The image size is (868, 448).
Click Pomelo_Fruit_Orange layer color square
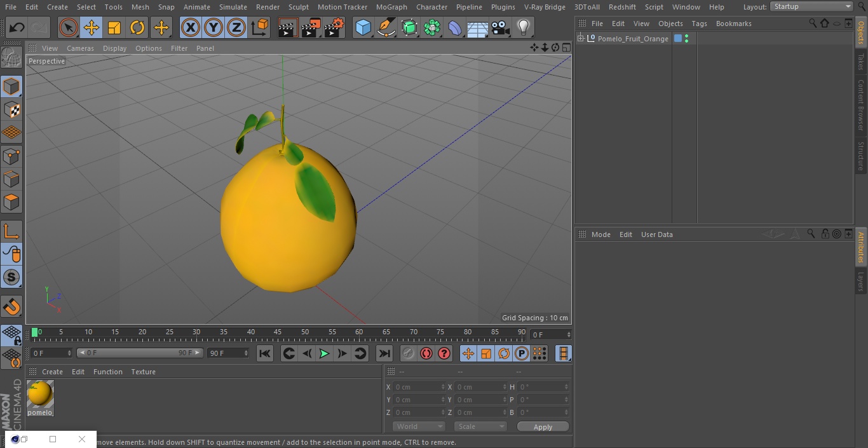(678, 39)
